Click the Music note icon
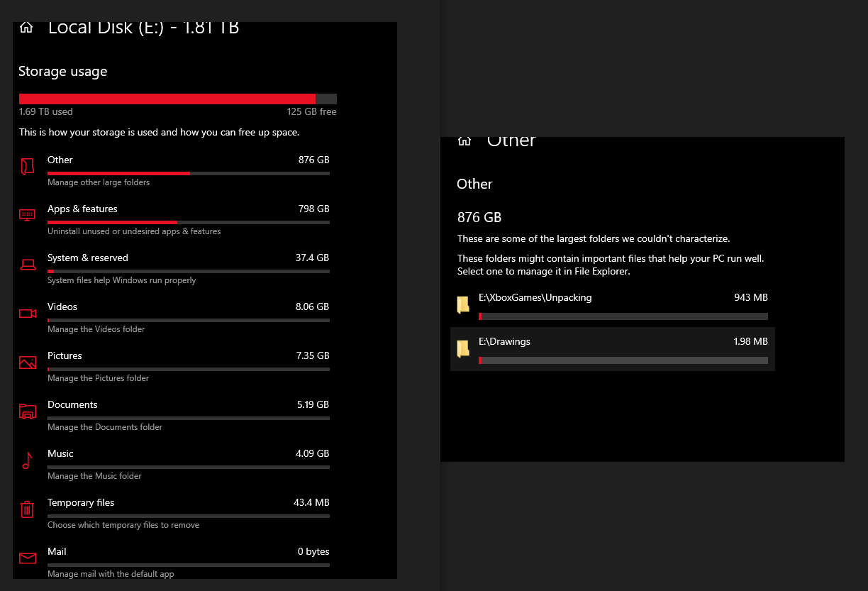This screenshot has width=868, height=591. pos(27,460)
